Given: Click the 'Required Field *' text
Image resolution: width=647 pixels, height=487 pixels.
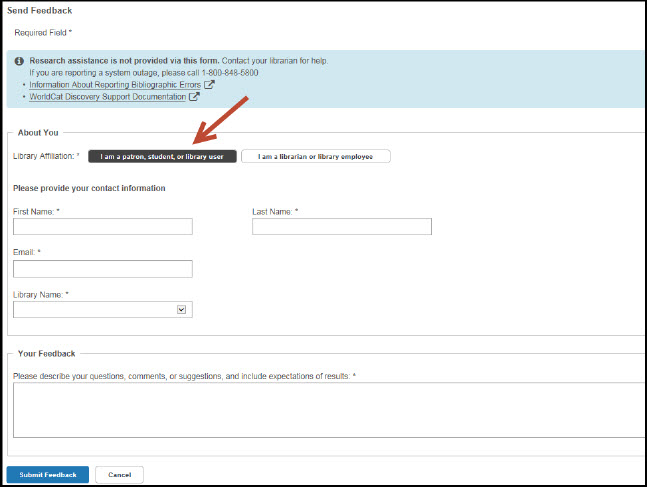Looking at the screenshot, I should (43, 33).
